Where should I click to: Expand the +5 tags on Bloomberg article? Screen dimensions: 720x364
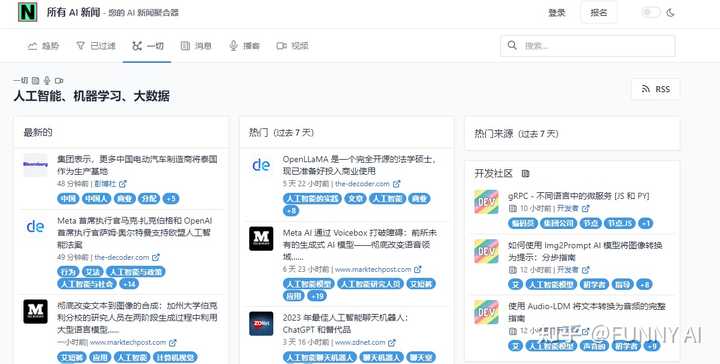click(170, 199)
